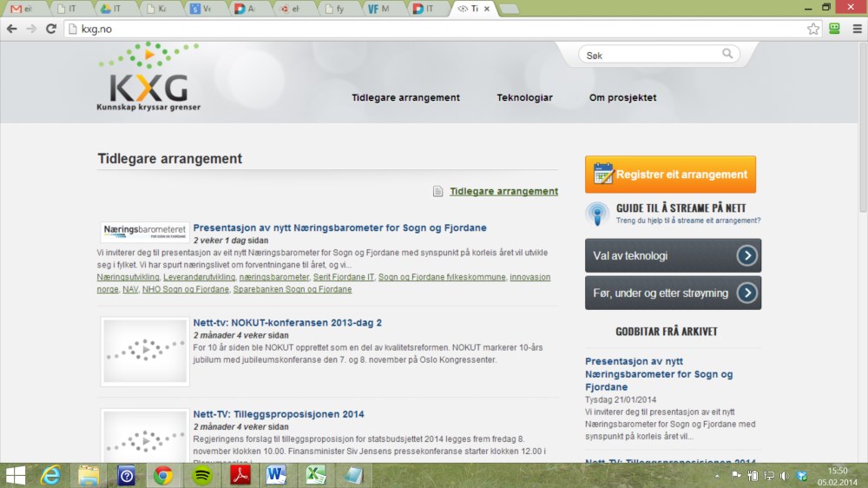Click the Leverandørutvikling tag
868x488 pixels.
click(199, 277)
